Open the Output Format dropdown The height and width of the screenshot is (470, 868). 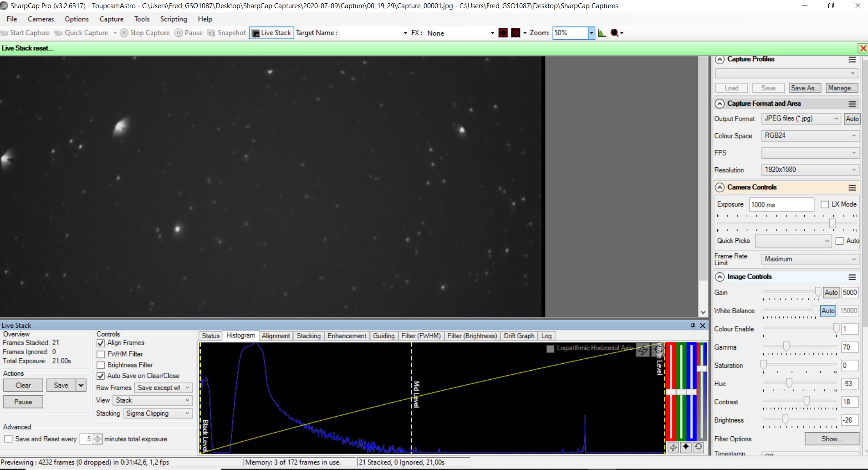coord(801,119)
